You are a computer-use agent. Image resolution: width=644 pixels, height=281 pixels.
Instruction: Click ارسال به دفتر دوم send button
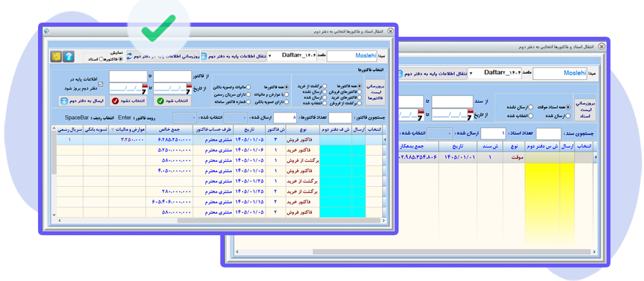82,101
